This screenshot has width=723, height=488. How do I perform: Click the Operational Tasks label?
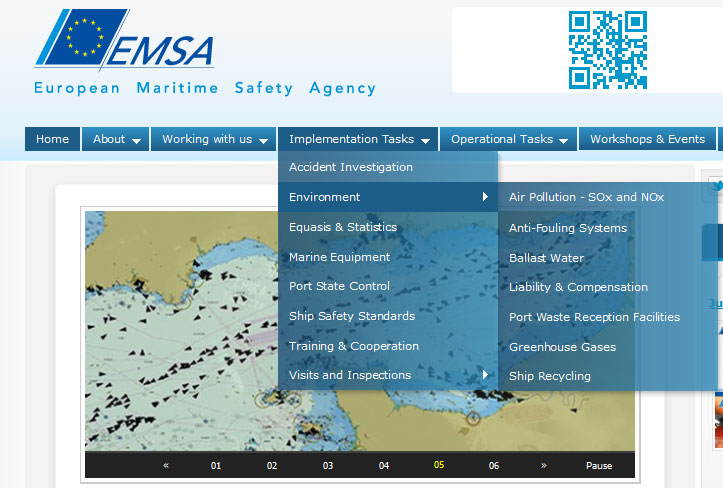(502, 139)
